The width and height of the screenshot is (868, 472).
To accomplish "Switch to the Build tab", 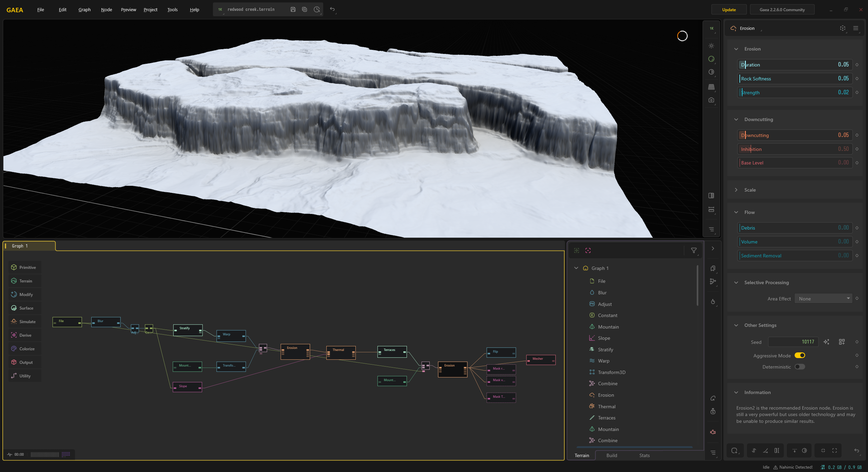I will pyautogui.click(x=612, y=455).
